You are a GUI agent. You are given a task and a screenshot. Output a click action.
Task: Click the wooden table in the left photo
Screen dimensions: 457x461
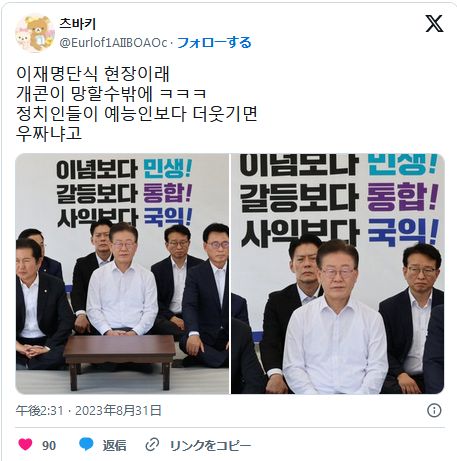120,358
